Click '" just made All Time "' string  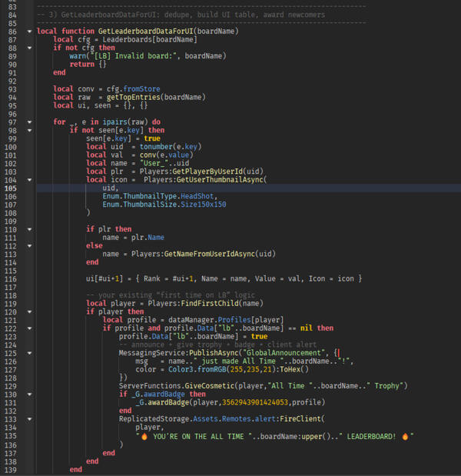(x=238, y=361)
